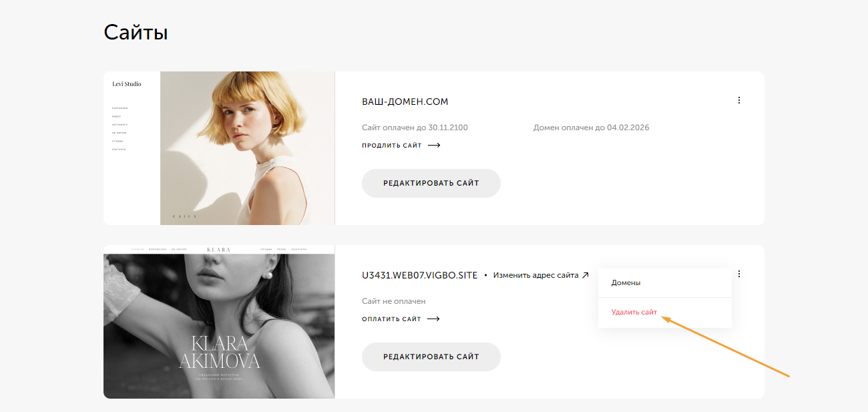Click three-dot menu icon for U3431.WEB07.VIGBO.SITE
868x412 pixels.
pos(738,274)
